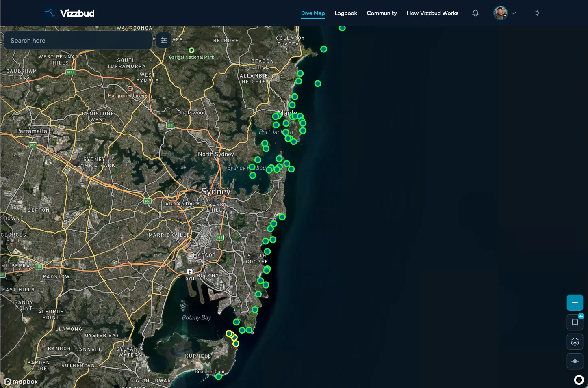Screen dimensions: 588x388
Task: Click the South Coogee label
Action: click(x=257, y=259)
